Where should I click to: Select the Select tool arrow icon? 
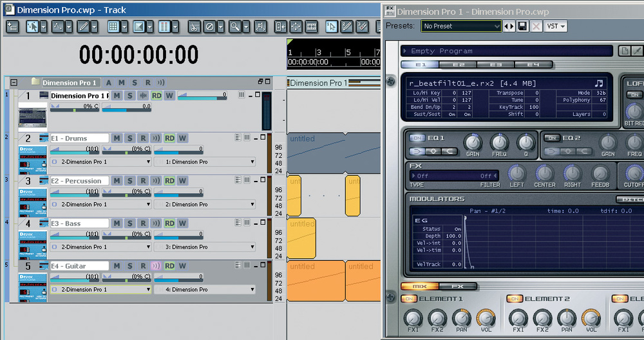tap(32, 27)
